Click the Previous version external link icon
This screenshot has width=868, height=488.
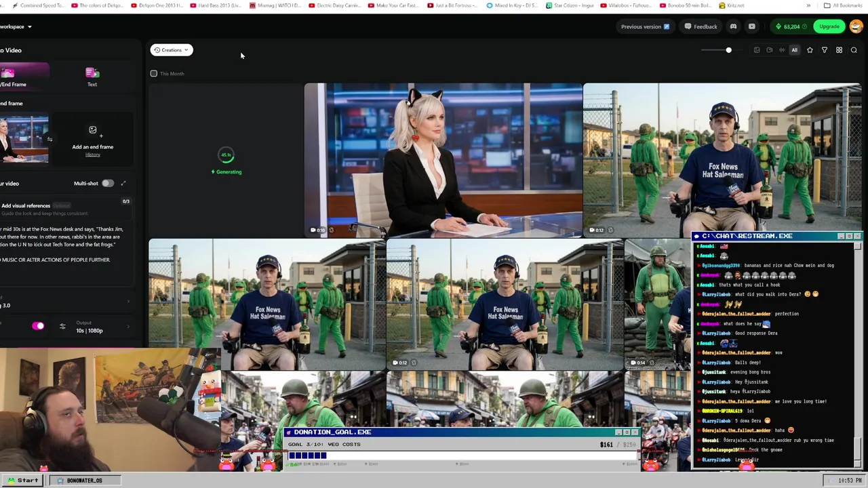tap(667, 26)
